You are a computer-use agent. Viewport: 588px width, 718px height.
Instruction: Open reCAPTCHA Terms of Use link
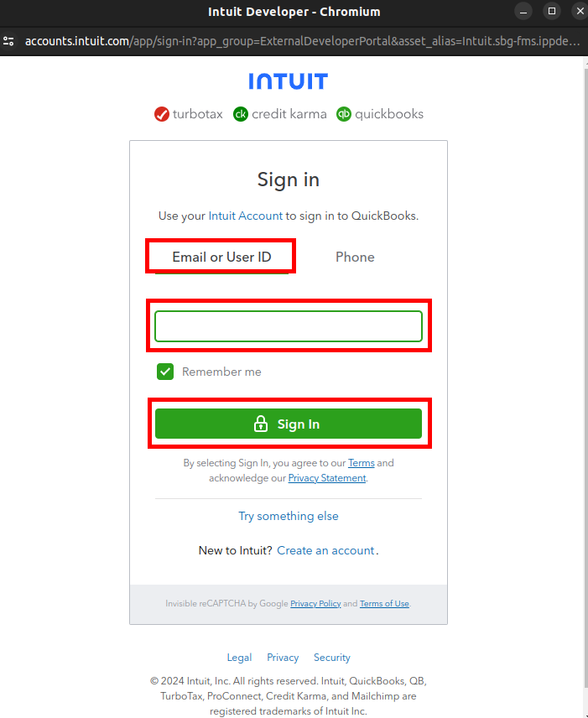pyautogui.click(x=384, y=604)
